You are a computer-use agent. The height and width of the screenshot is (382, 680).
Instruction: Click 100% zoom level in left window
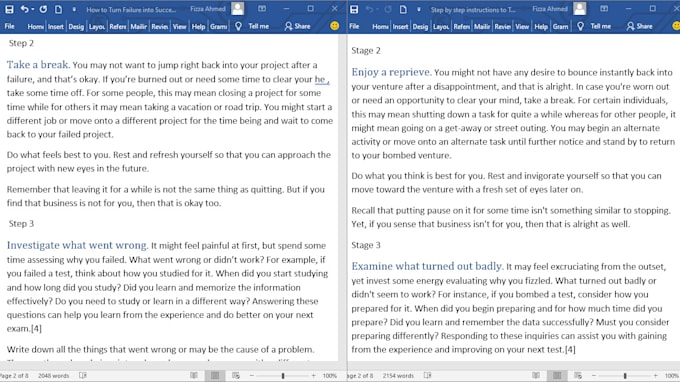click(330, 376)
